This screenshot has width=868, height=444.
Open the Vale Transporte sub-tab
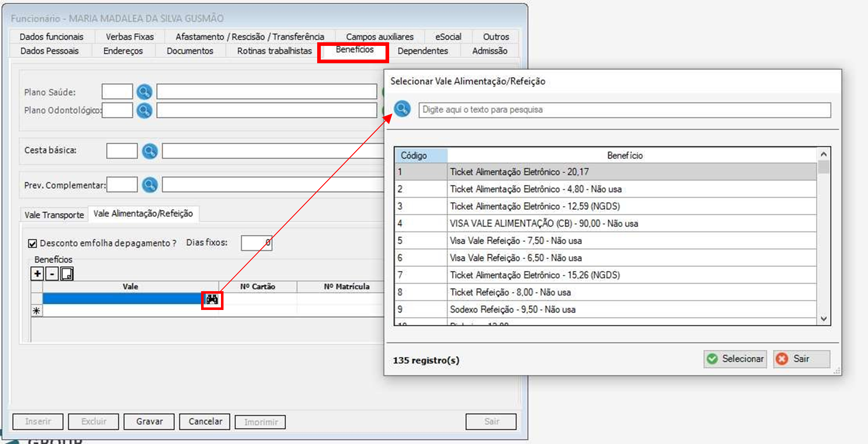(54, 215)
